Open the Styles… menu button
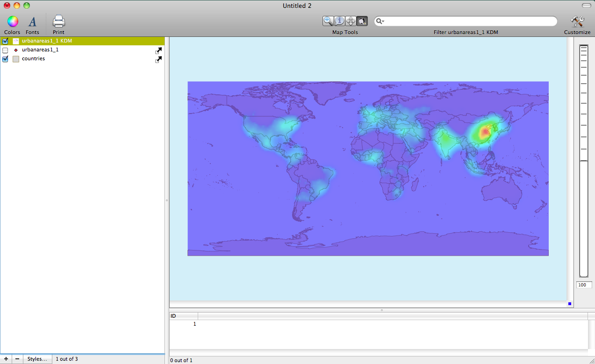595x364 pixels. tap(37, 359)
